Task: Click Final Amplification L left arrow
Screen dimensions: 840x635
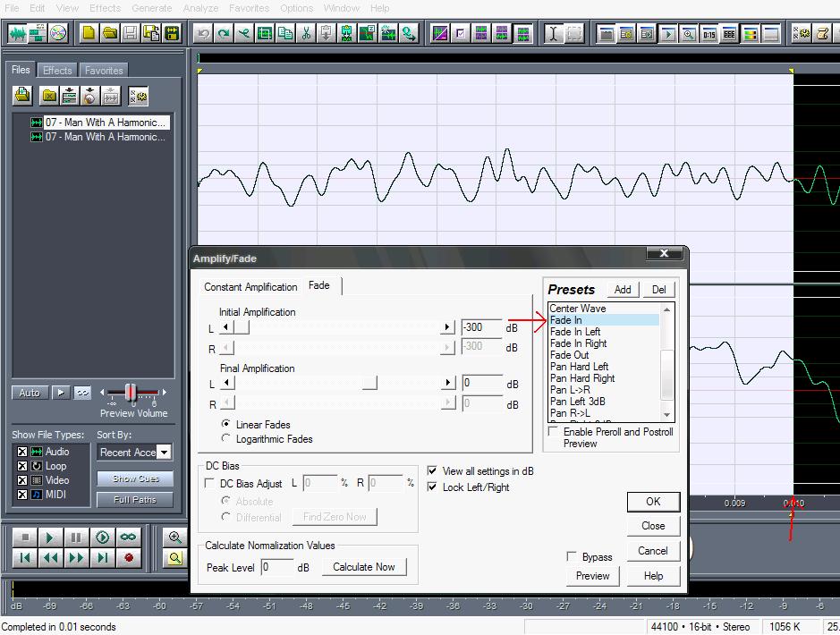Action: point(227,383)
